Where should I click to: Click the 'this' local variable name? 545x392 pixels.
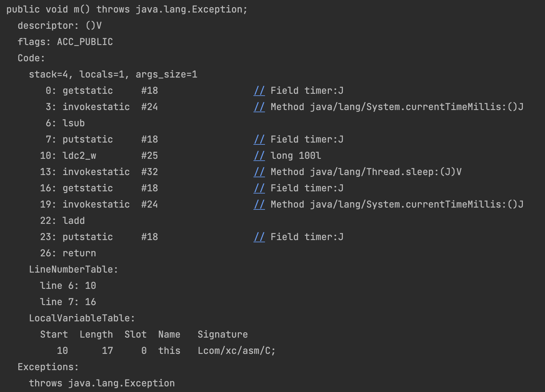coord(169,351)
